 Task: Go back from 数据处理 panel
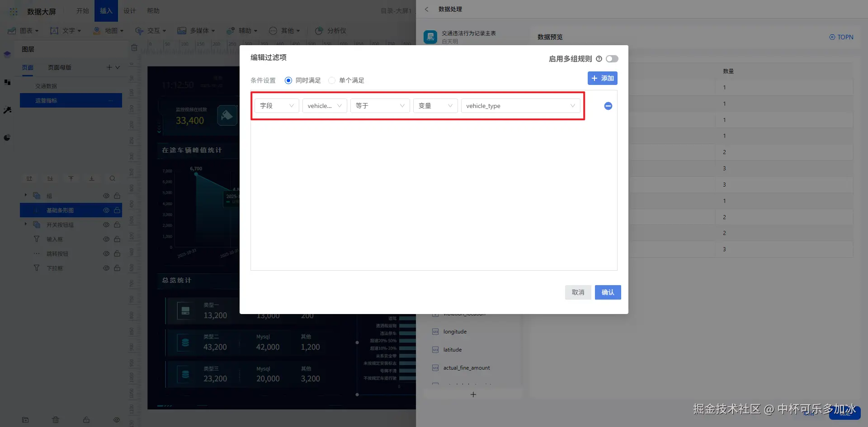pyautogui.click(x=426, y=9)
